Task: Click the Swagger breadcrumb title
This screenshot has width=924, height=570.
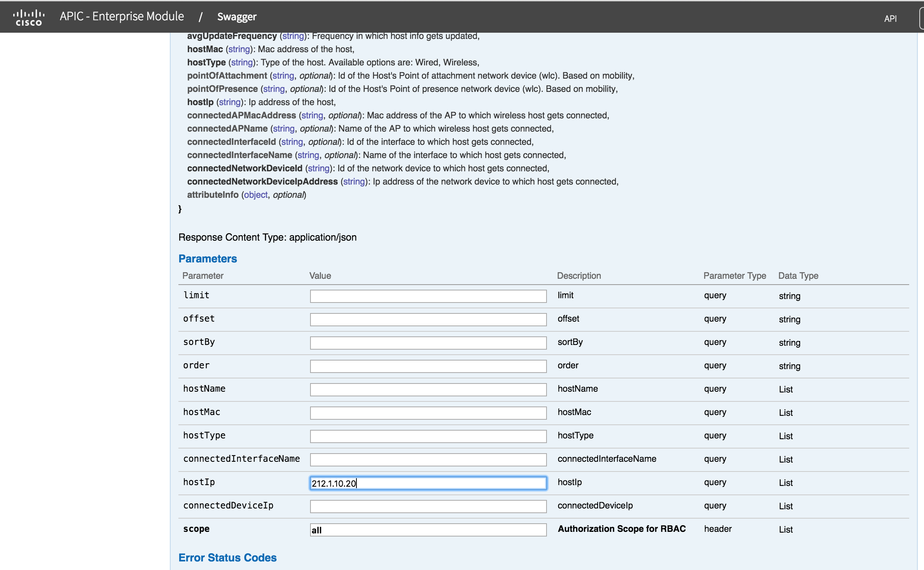Action: (236, 17)
